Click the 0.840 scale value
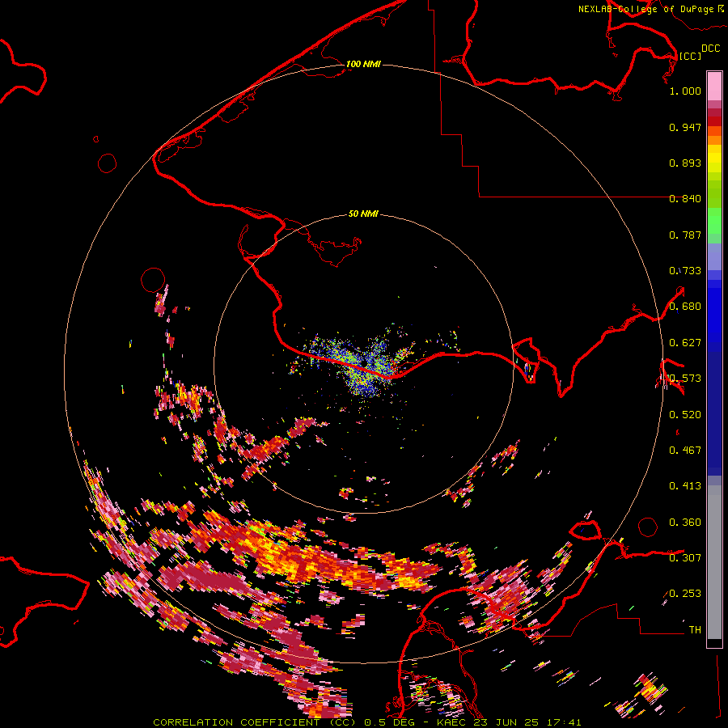Screen dimensions: 728x728 [x=685, y=199]
